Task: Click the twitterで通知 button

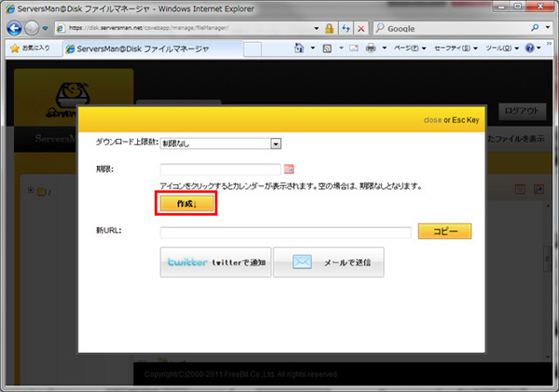Action: tap(216, 263)
